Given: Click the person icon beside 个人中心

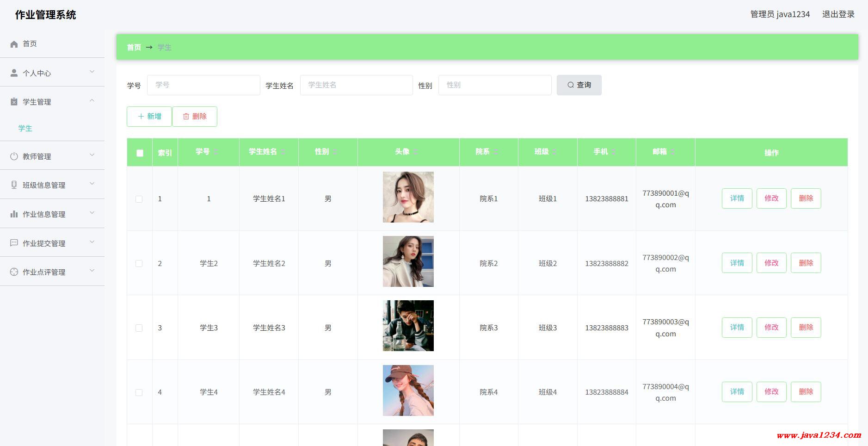Looking at the screenshot, I should [x=14, y=73].
